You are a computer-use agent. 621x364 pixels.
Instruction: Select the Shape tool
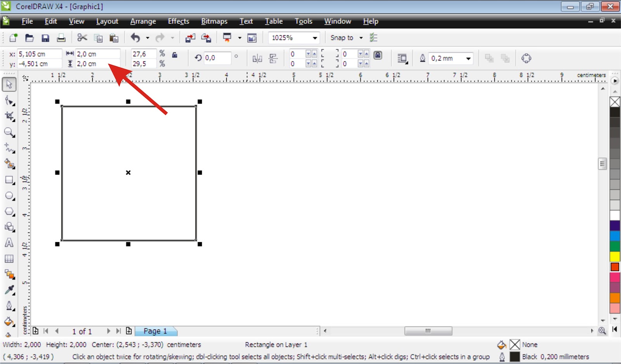(x=9, y=101)
